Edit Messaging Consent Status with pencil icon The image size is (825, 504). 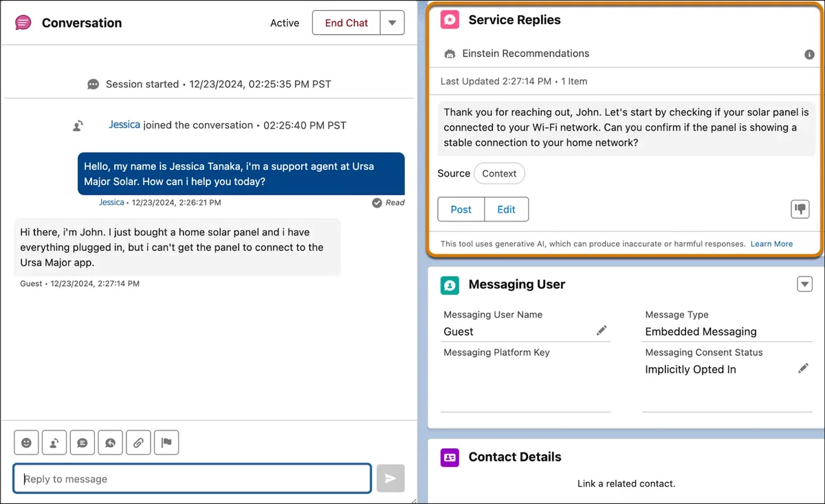pyautogui.click(x=803, y=369)
